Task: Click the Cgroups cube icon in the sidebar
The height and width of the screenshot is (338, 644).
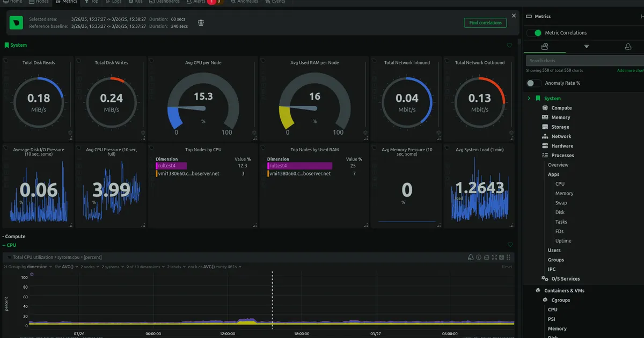Action: tap(545, 300)
